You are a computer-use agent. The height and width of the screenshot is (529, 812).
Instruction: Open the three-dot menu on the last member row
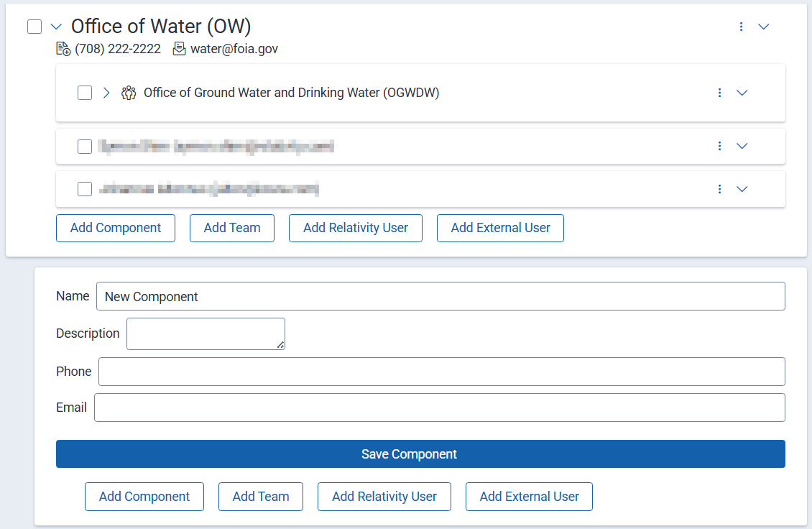(x=719, y=189)
